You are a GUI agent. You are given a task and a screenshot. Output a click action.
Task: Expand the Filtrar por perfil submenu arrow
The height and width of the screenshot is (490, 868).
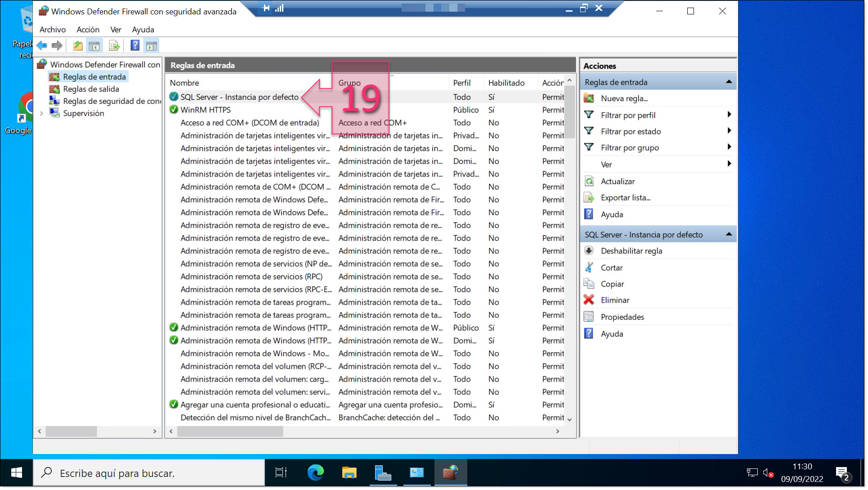[729, 115]
